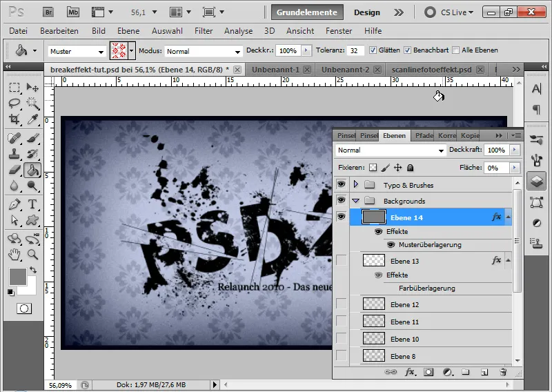The width and height of the screenshot is (552, 392).
Task: Collapse effects of Ebene 14
Action: click(x=508, y=217)
